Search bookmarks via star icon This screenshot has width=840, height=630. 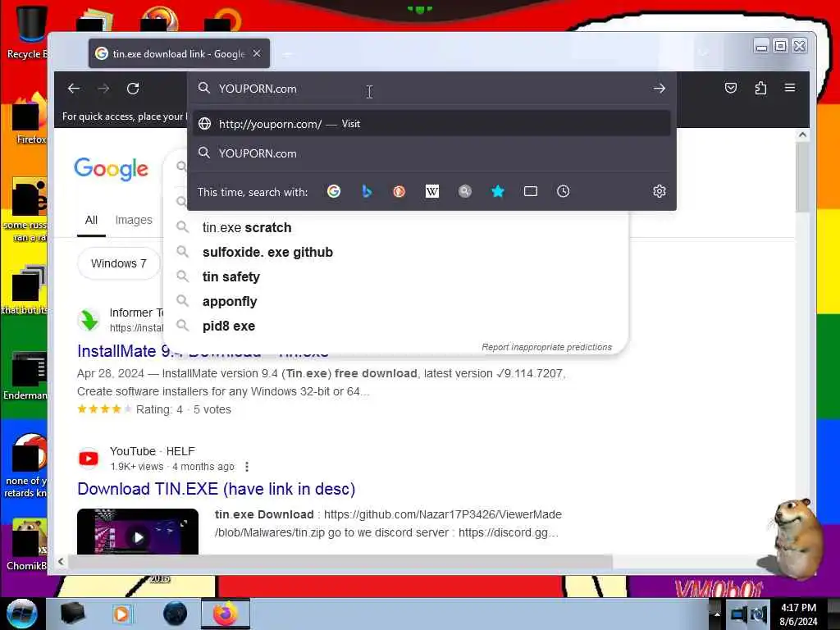498,191
